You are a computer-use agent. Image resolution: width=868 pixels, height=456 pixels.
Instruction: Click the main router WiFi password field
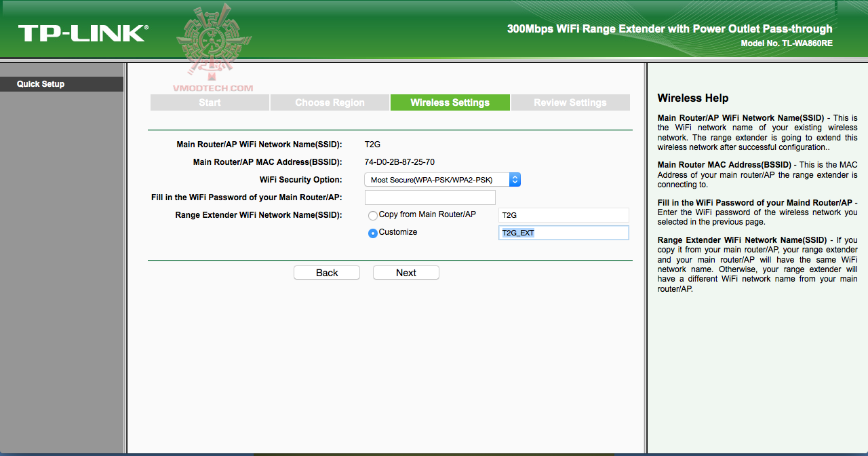[430, 197]
